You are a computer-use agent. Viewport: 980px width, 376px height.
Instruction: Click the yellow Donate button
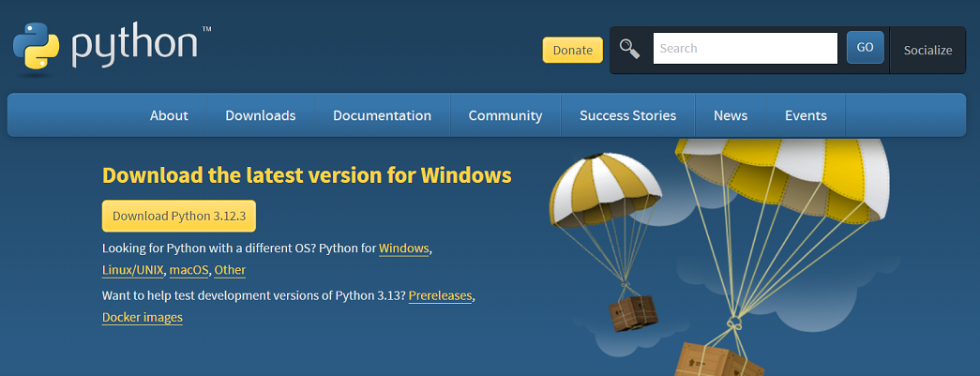click(x=572, y=50)
